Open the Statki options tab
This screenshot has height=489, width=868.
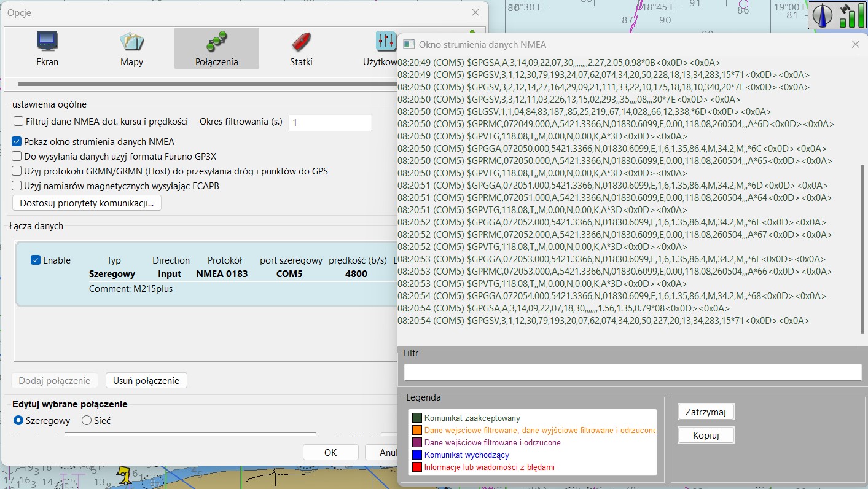tap(301, 49)
